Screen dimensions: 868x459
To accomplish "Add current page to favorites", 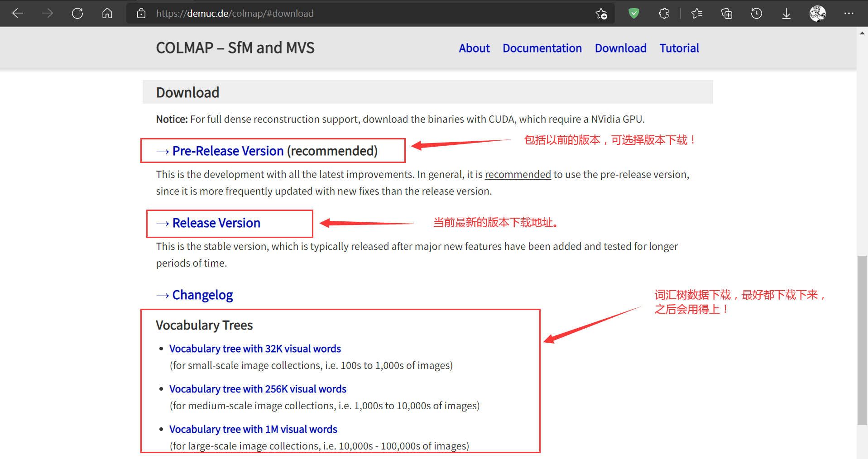I will pyautogui.click(x=601, y=13).
